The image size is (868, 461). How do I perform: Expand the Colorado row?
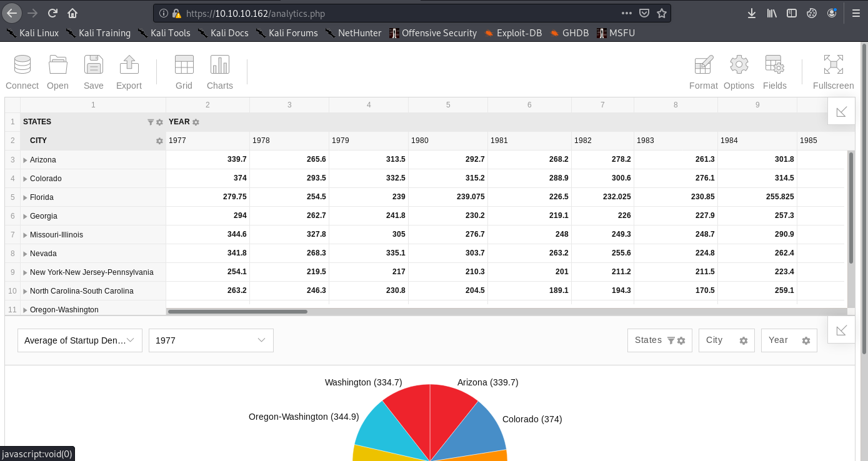pos(25,179)
